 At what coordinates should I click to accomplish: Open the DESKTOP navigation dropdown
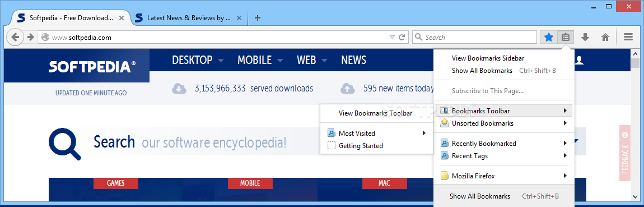[x=198, y=60]
